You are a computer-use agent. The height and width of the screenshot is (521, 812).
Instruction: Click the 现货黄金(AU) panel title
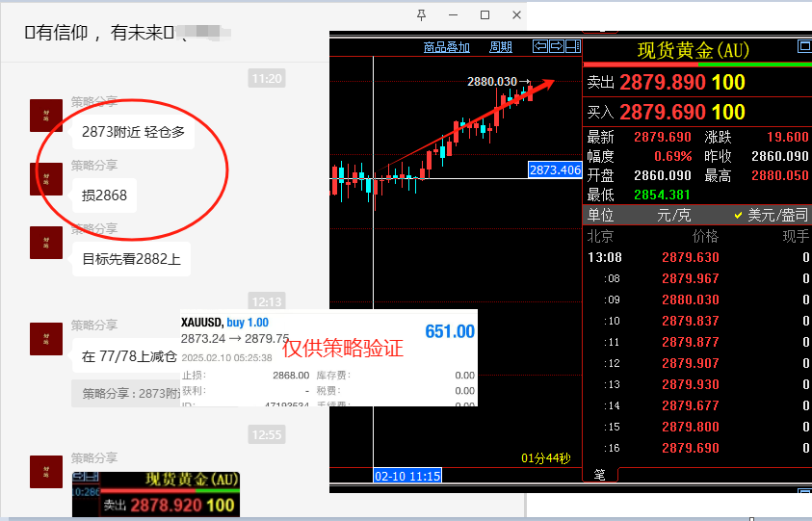[694, 51]
